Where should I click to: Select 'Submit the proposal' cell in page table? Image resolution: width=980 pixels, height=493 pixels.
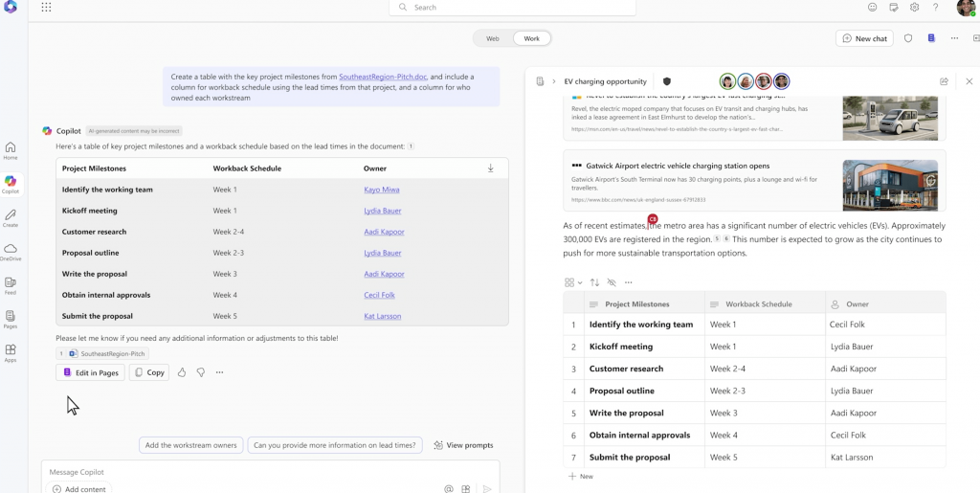click(x=644, y=457)
